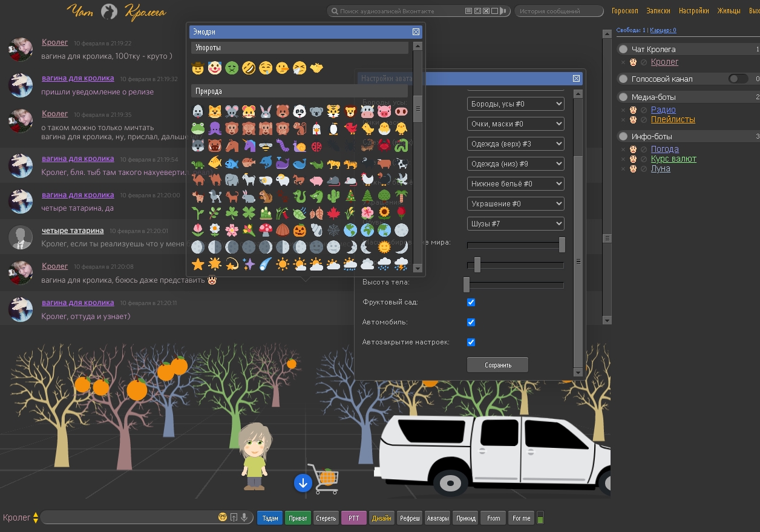Open the Одежда (верх) #3 dropdown
This screenshot has height=532, width=760.
(x=516, y=144)
